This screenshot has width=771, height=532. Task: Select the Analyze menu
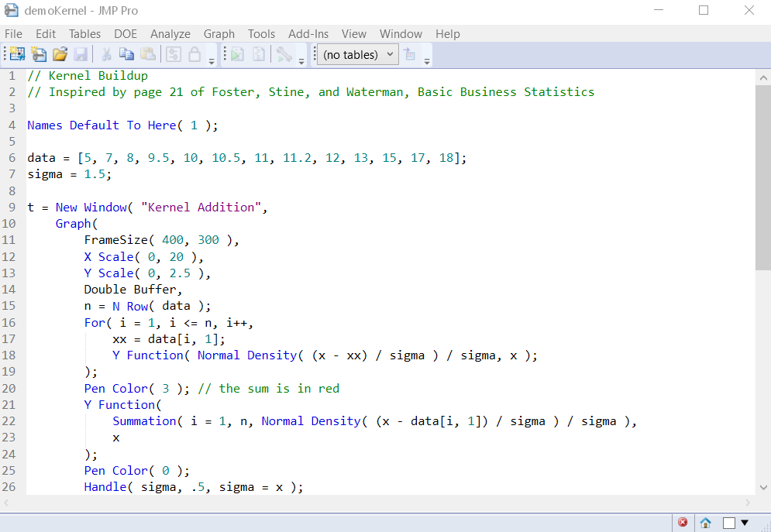pyautogui.click(x=170, y=33)
